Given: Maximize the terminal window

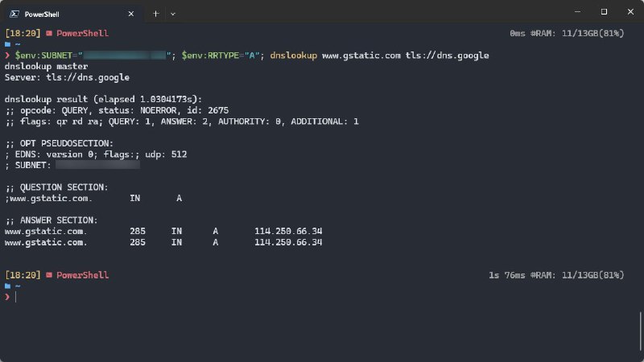Looking at the screenshot, I should (604, 12).
